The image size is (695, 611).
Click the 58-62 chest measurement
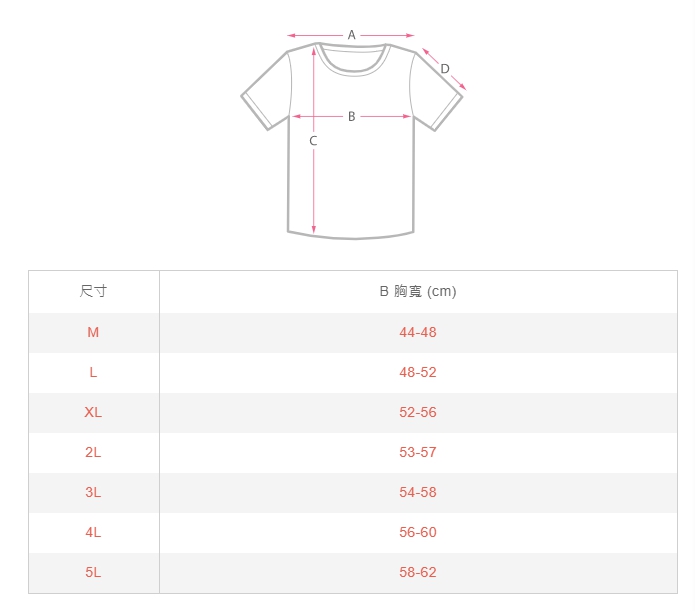pyautogui.click(x=418, y=572)
